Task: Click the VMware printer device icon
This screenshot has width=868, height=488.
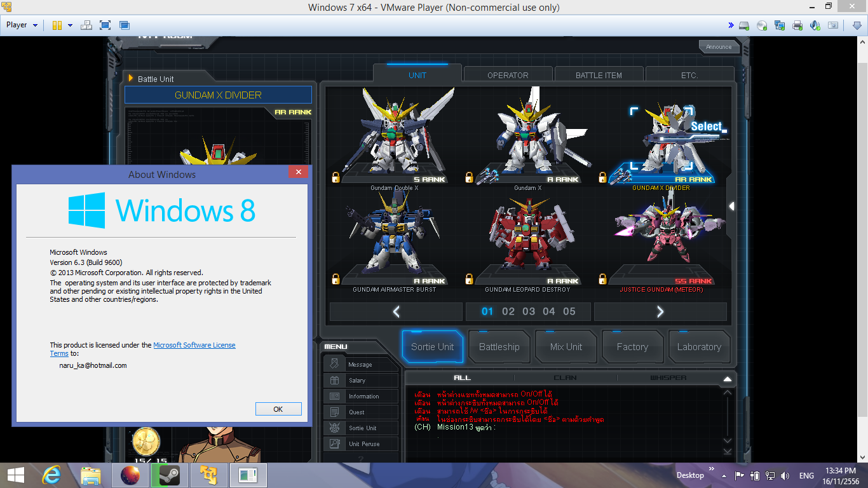Action: [x=797, y=25]
